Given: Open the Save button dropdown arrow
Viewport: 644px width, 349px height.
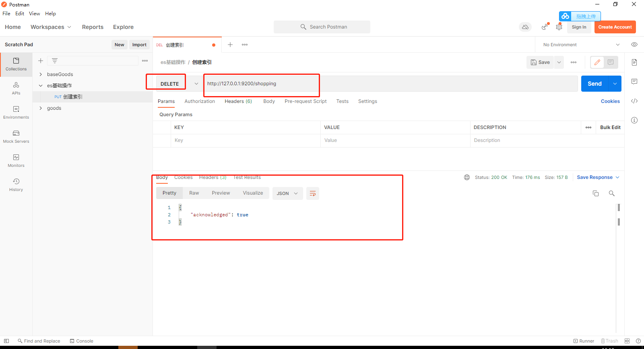Looking at the screenshot, I should [x=559, y=62].
